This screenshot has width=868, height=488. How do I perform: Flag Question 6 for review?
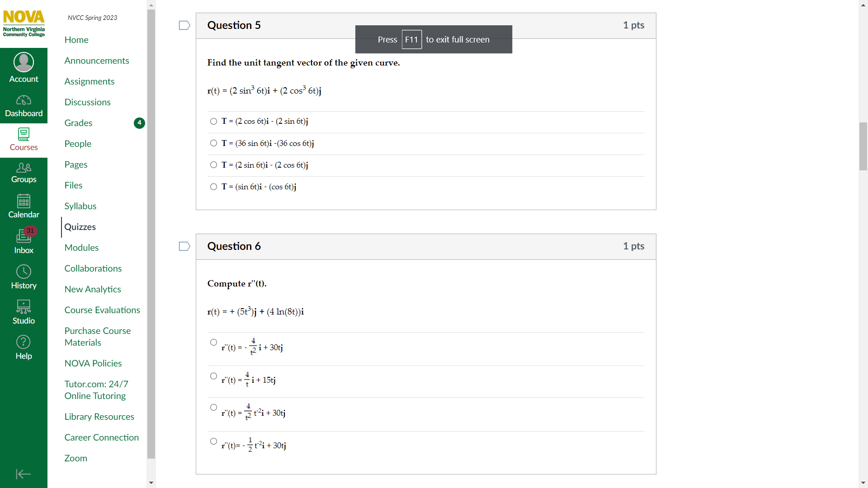pos(184,246)
